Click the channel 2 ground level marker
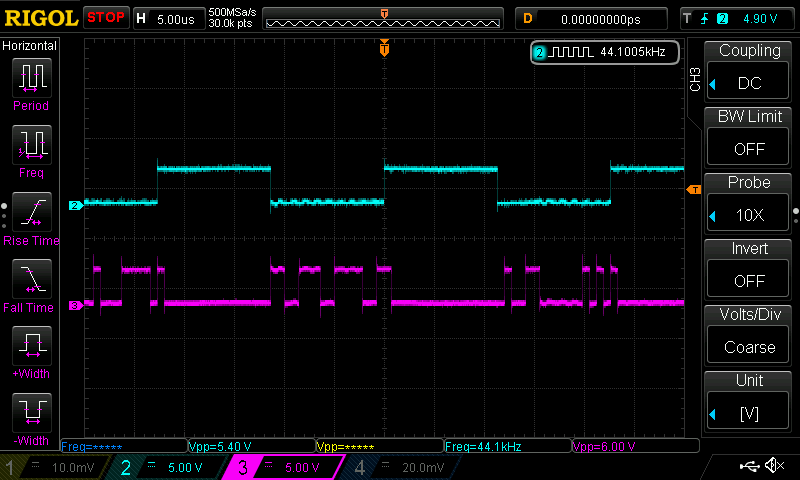Viewport: 800px width, 480px height. point(76,206)
